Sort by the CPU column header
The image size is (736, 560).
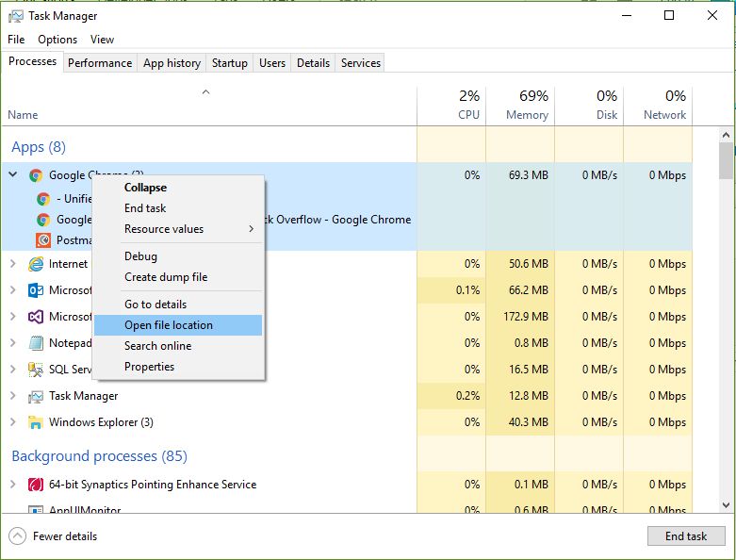pyautogui.click(x=451, y=107)
